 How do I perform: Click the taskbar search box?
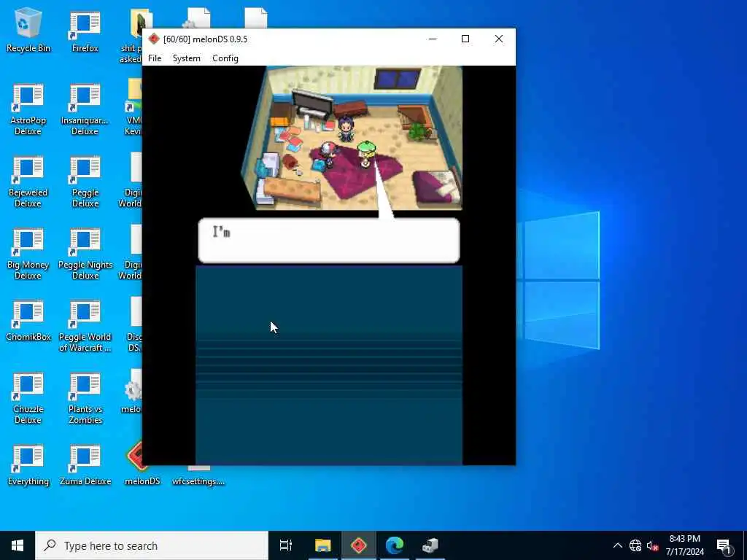(x=152, y=545)
